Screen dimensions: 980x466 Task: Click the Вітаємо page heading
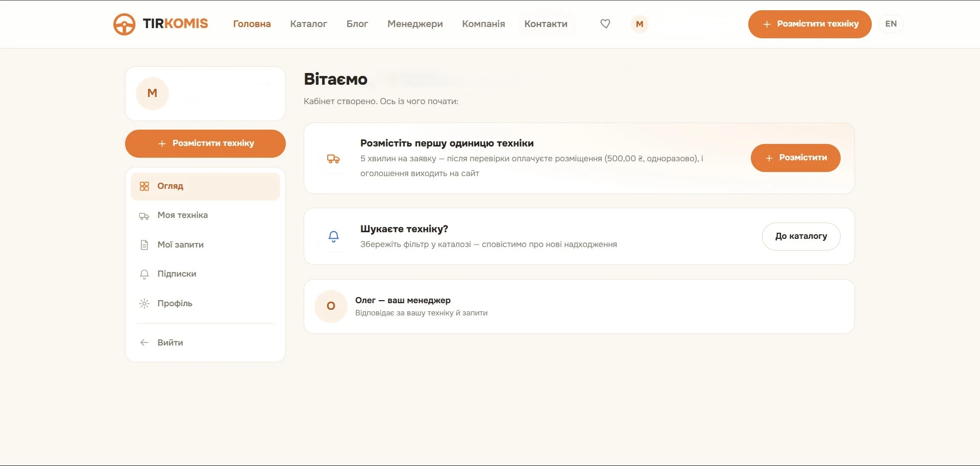click(x=336, y=79)
